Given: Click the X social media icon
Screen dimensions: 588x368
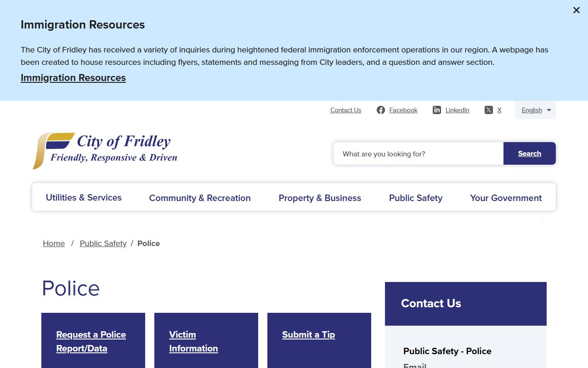Looking at the screenshot, I should [x=489, y=110].
